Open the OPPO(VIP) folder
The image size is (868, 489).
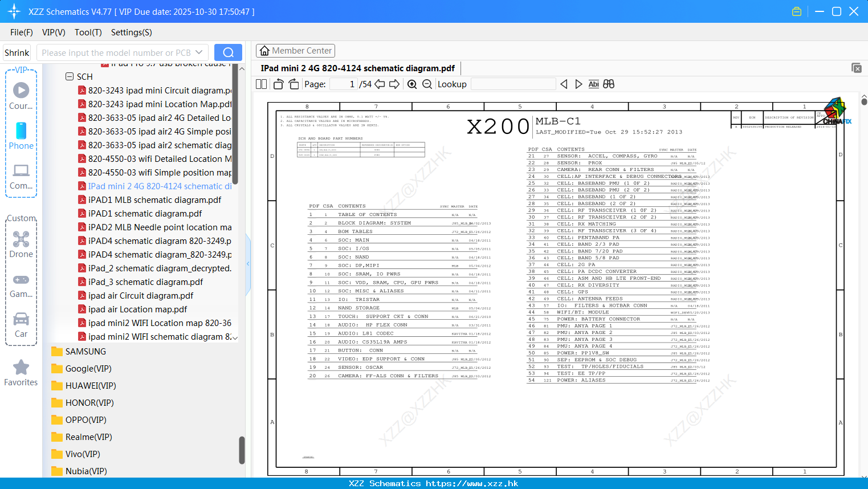tap(79, 420)
